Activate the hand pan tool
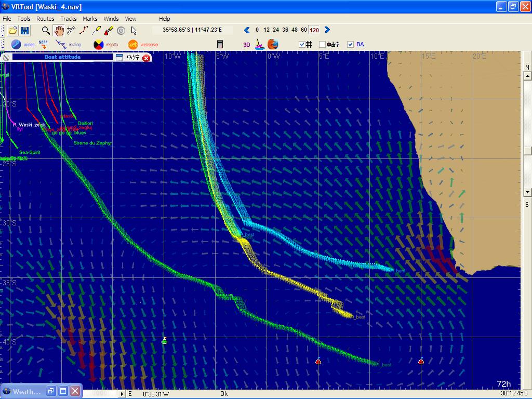 (x=59, y=31)
